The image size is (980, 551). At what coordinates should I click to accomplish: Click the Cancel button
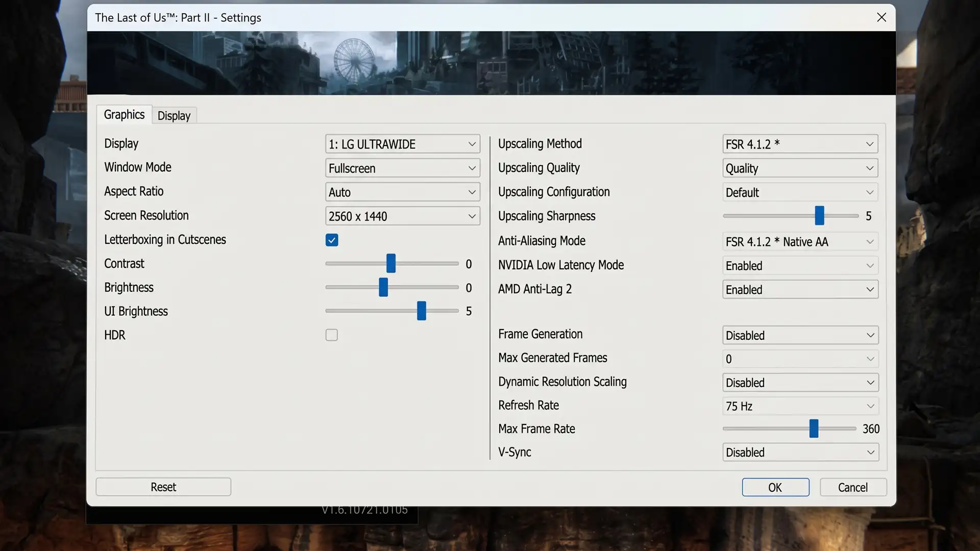coord(853,487)
